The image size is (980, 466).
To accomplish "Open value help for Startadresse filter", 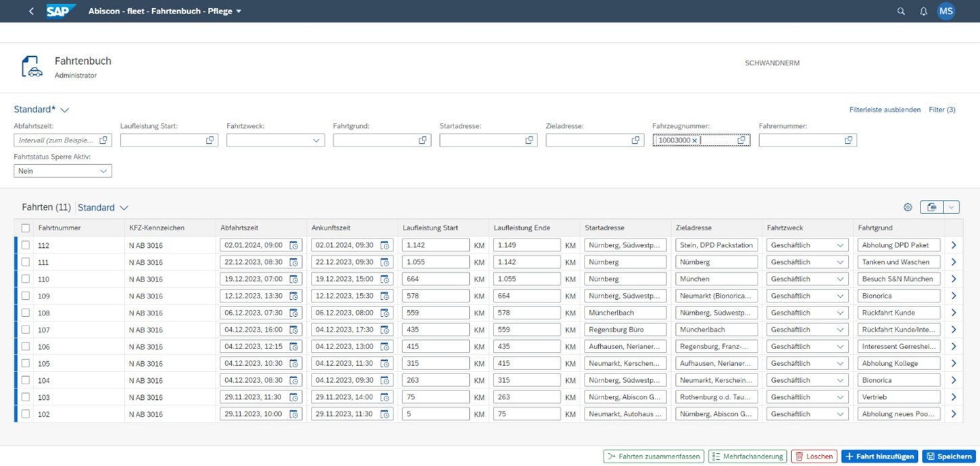I will [529, 140].
